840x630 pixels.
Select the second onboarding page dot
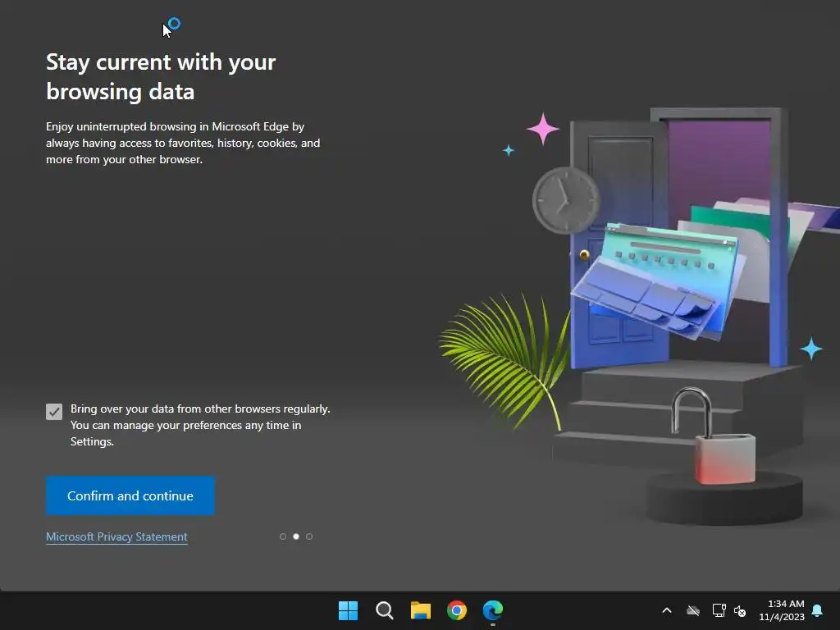pos(295,536)
